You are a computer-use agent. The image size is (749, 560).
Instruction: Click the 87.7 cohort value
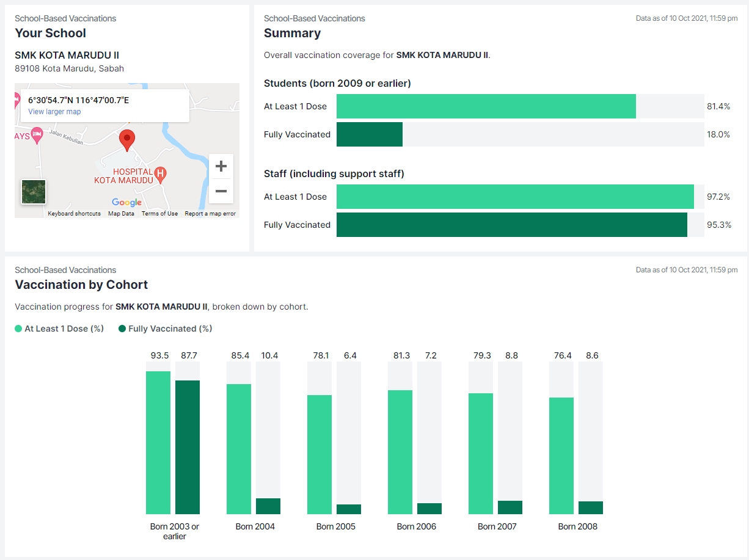point(188,355)
